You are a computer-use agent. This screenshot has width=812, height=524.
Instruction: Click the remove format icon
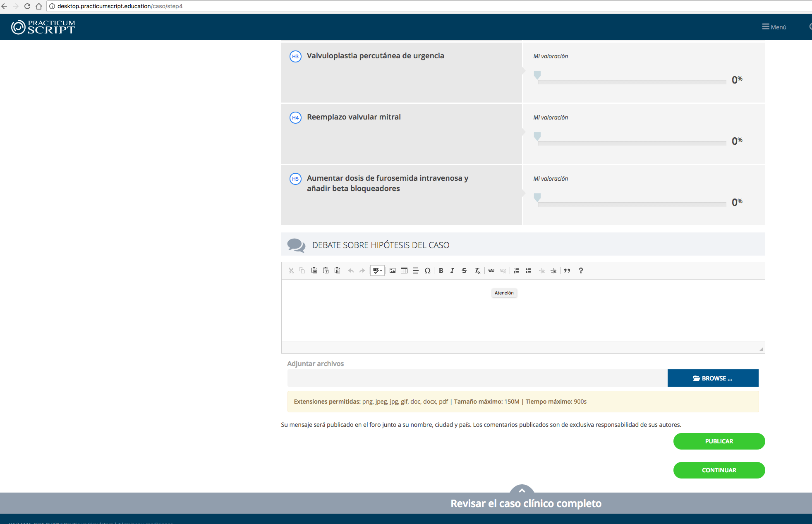coord(477,270)
